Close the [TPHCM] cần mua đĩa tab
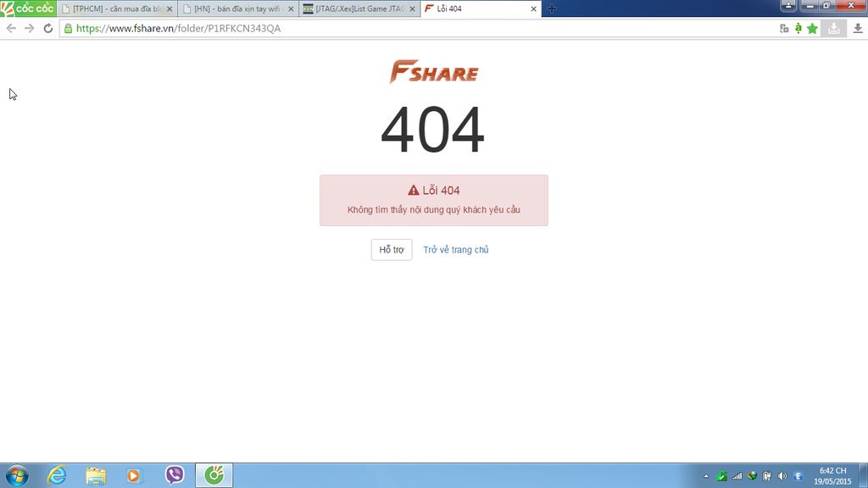This screenshot has width=868, height=488. pos(170,8)
